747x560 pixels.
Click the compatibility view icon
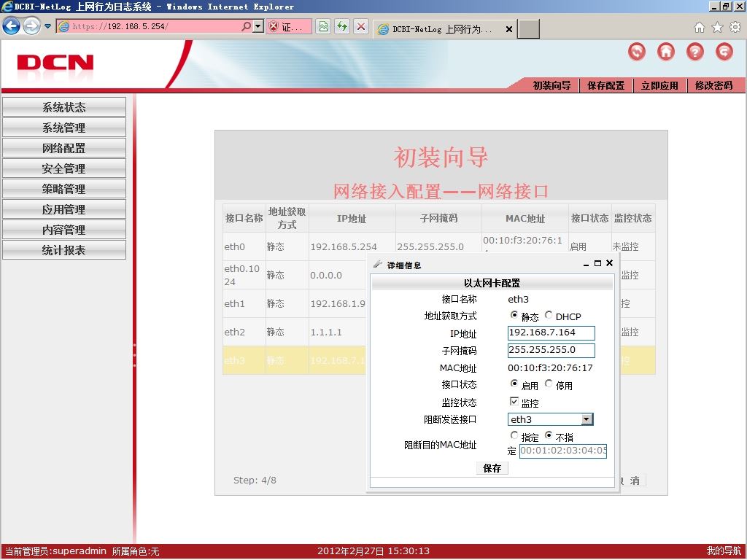coord(323,27)
